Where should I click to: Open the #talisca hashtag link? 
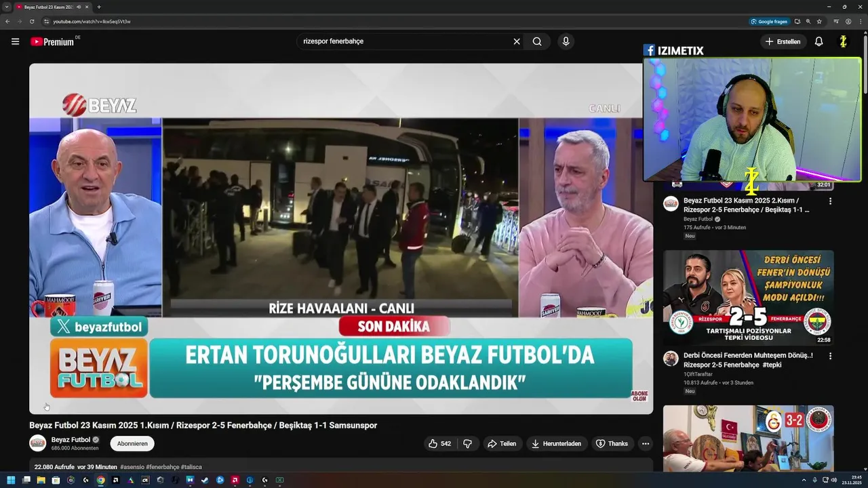191,467
